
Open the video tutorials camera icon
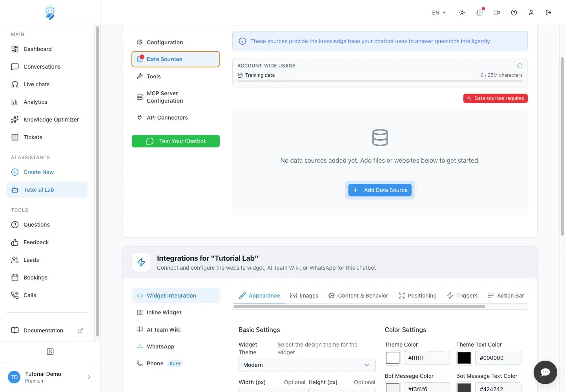[497, 13]
